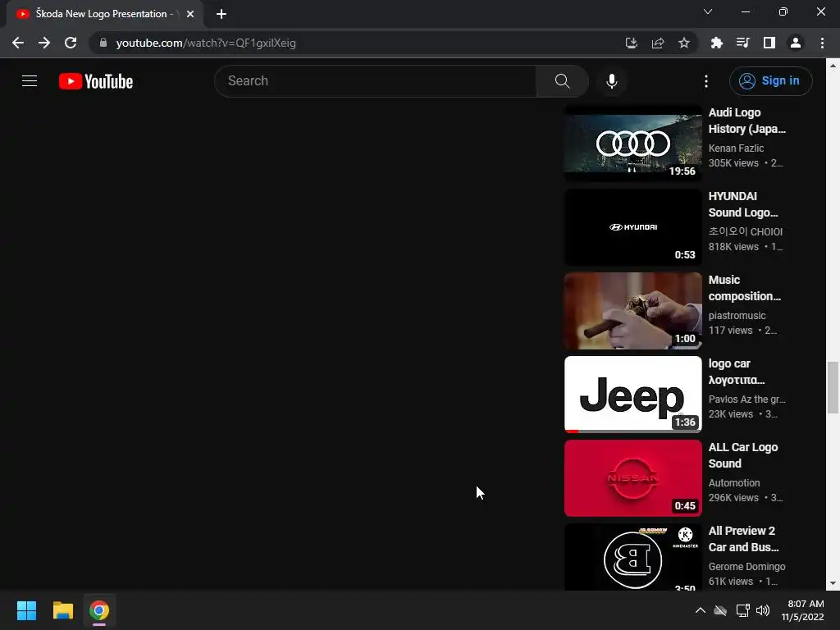Open HYUNDAI Sound Logo video thumbnail
The image size is (840, 630).
coord(632,226)
